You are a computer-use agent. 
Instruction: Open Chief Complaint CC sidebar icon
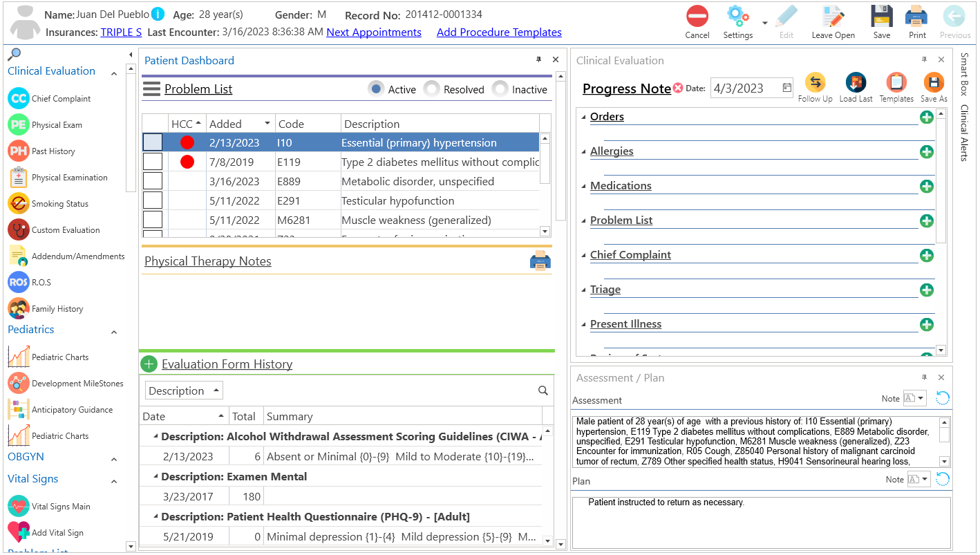[x=19, y=98]
